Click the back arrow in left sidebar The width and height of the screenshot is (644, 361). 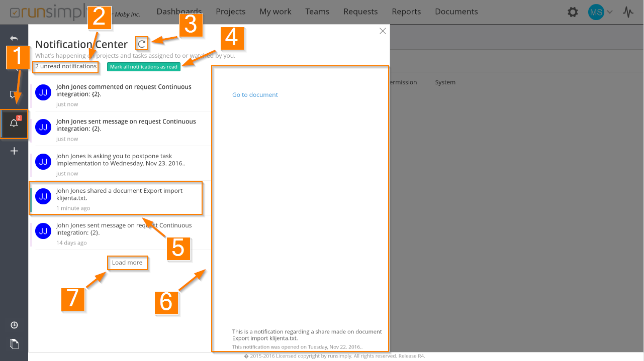[x=14, y=39]
